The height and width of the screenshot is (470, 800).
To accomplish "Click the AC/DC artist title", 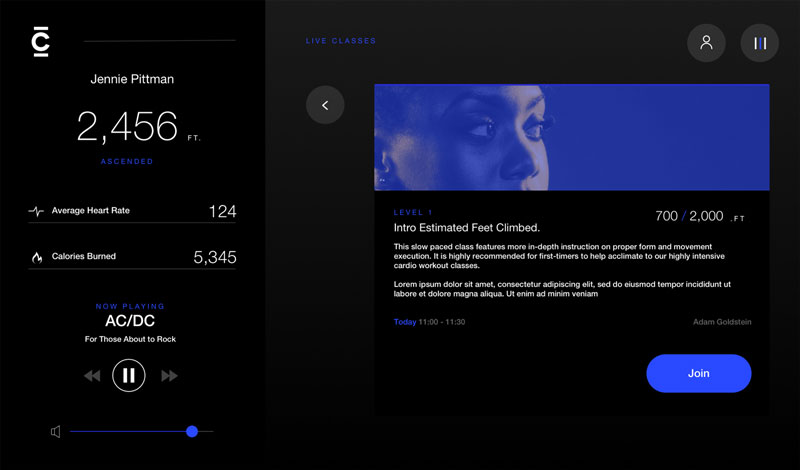I will pyautogui.click(x=130, y=322).
